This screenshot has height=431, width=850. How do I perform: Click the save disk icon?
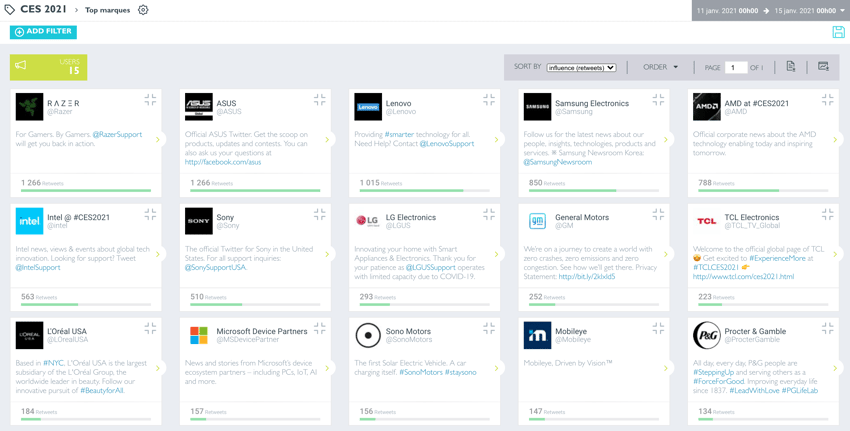point(838,32)
